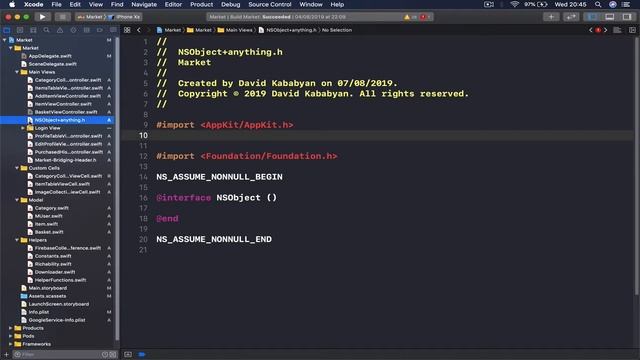The height and width of the screenshot is (360, 640).
Task: Collapse the Model folder
Action: click(17, 200)
